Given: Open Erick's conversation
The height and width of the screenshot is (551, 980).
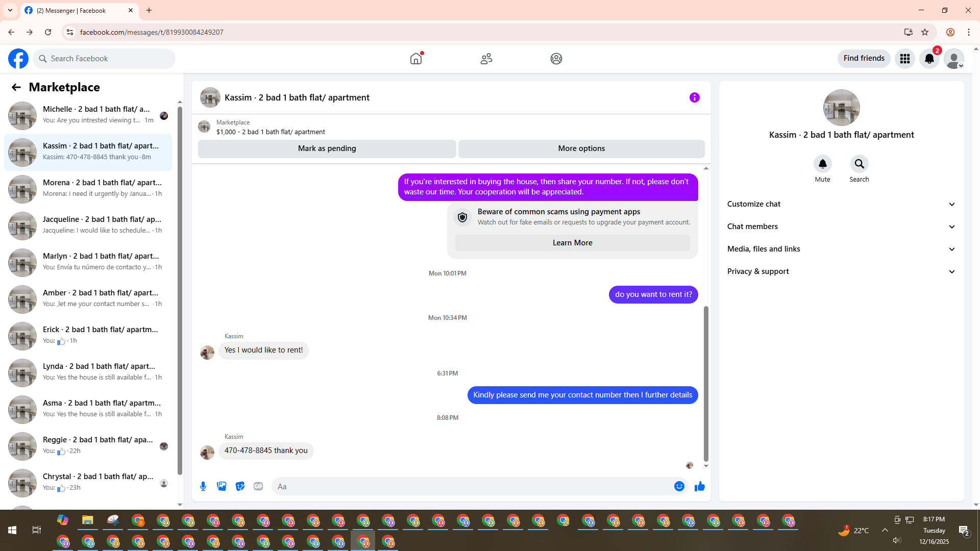Looking at the screenshot, I should point(88,336).
